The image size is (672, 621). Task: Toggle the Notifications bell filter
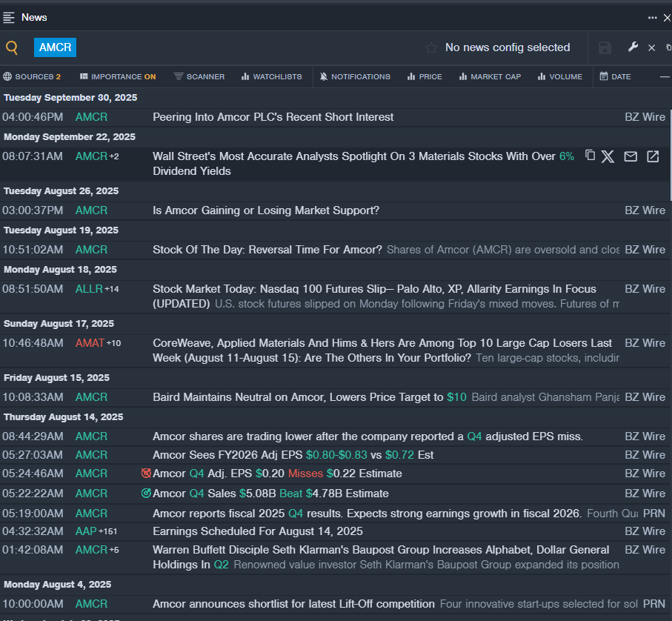coord(355,76)
